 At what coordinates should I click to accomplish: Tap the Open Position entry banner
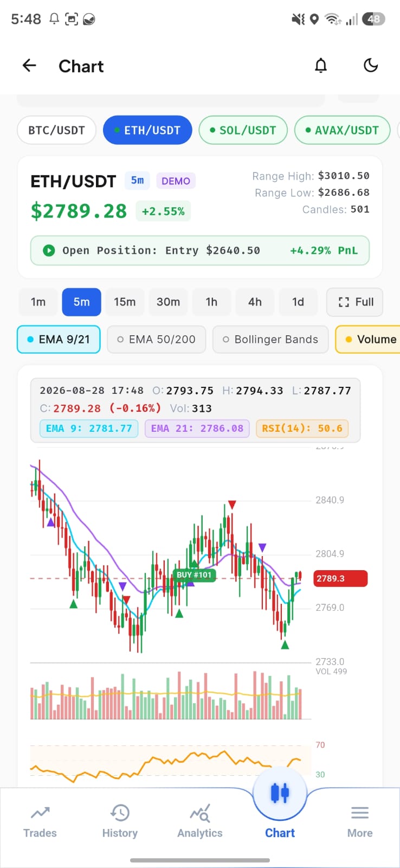[x=200, y=251]
